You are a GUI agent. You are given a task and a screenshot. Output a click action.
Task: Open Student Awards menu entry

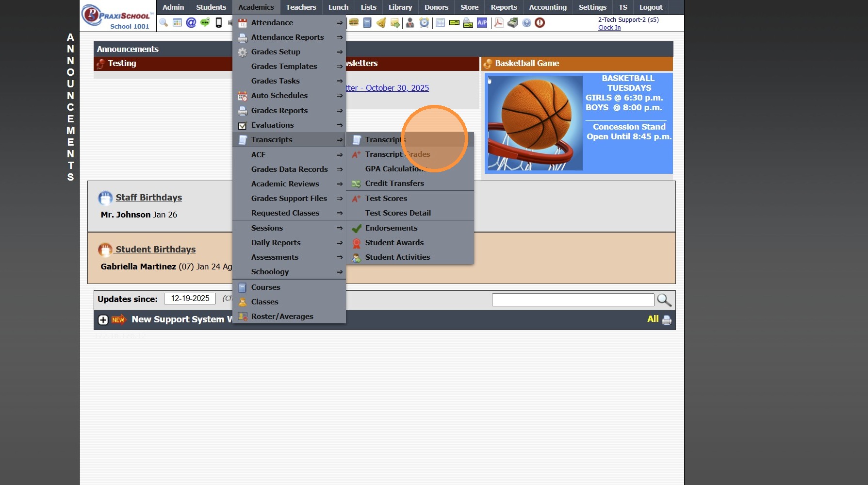tap(410, 243)
